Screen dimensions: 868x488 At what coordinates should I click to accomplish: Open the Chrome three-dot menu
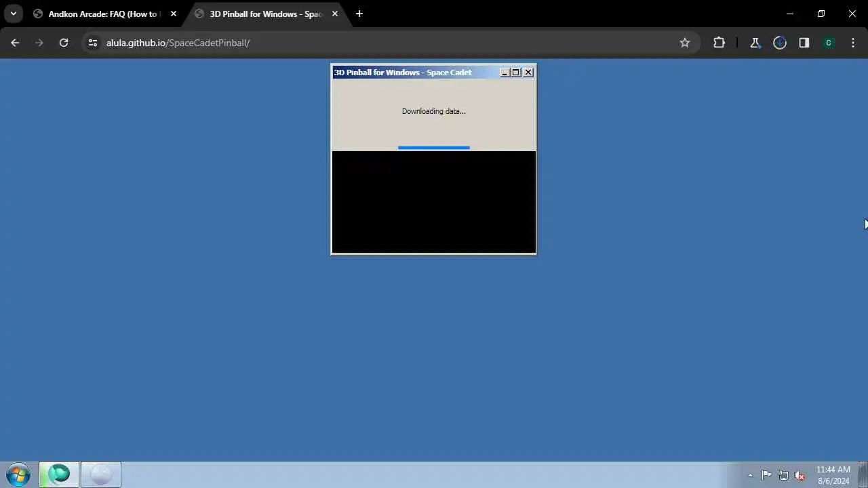[852, 43]
